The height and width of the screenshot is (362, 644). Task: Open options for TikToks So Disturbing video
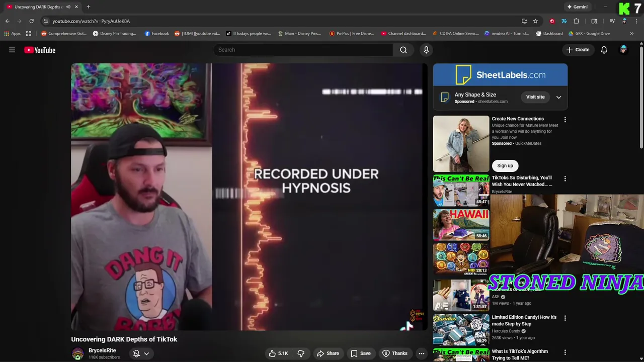565,179
